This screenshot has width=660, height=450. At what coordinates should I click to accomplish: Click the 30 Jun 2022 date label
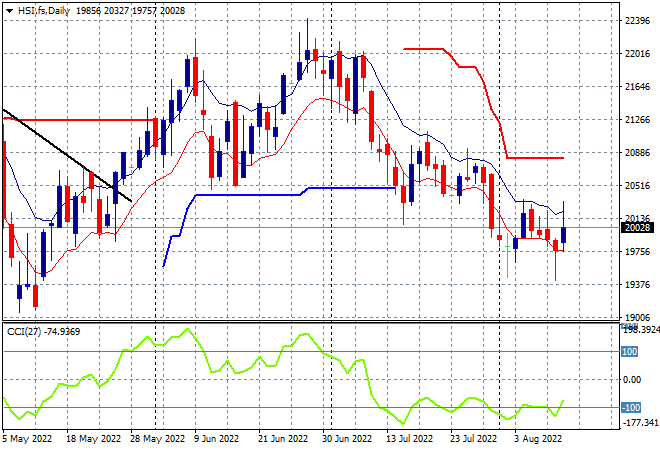coord(347,439)
